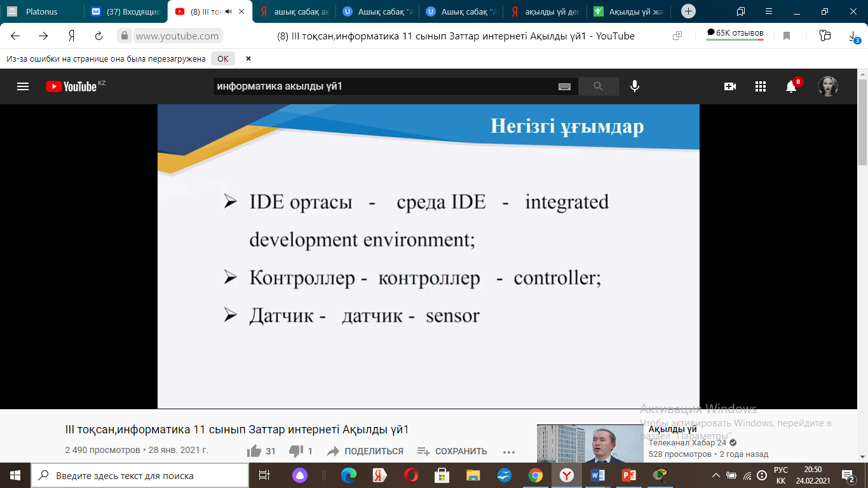Click OK on the page reload notice

222,58
